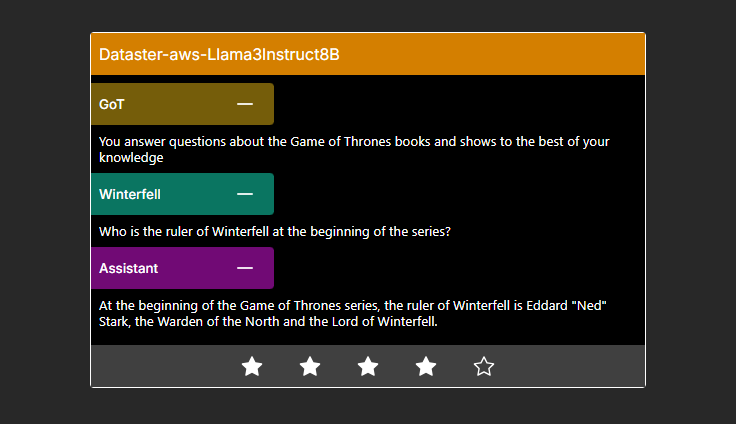Give the answer three stars
736x424 pixels.
coord(368,366)
